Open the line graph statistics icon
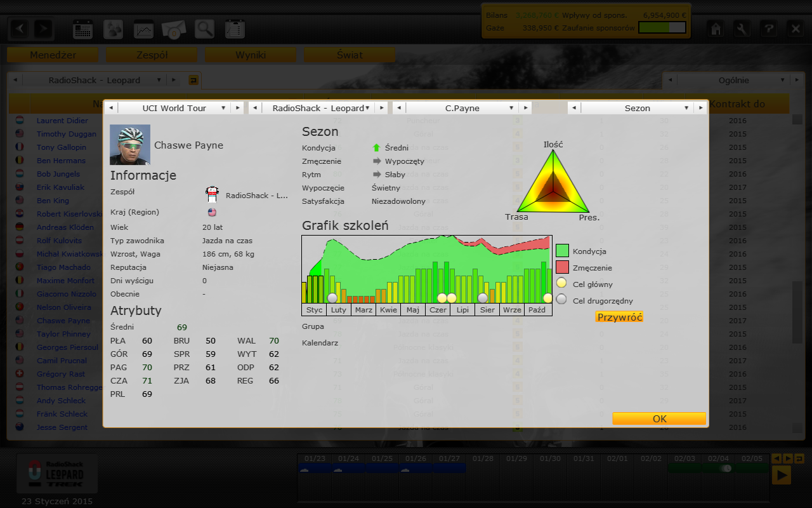This screenshot has height=508, width=812. coord(143,29)
